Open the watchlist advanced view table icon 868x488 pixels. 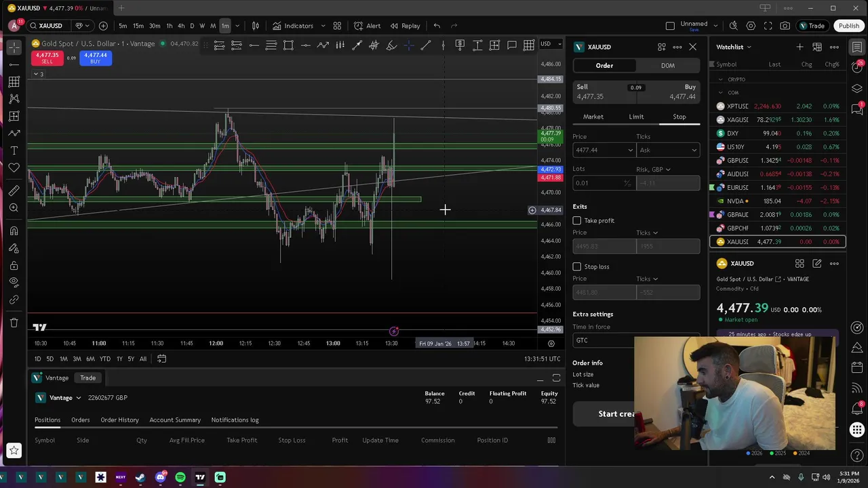817,47
